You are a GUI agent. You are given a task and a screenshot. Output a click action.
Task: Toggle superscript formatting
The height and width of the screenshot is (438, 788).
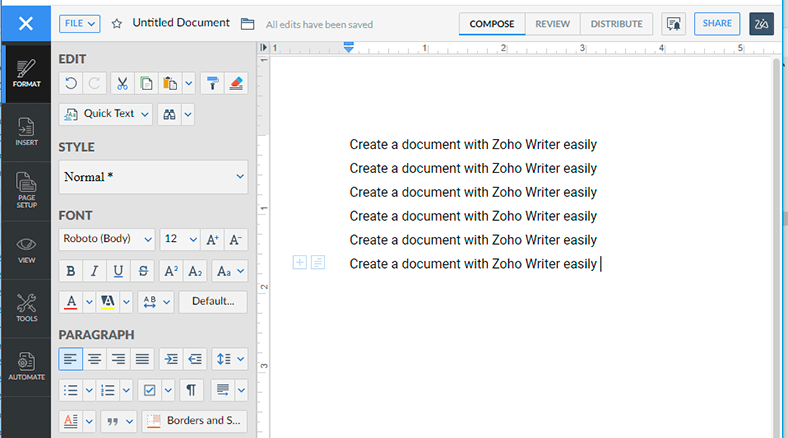point(171,271)
